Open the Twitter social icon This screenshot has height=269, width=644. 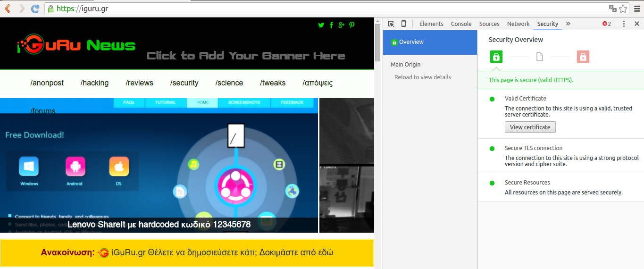(x=321, y=25)
